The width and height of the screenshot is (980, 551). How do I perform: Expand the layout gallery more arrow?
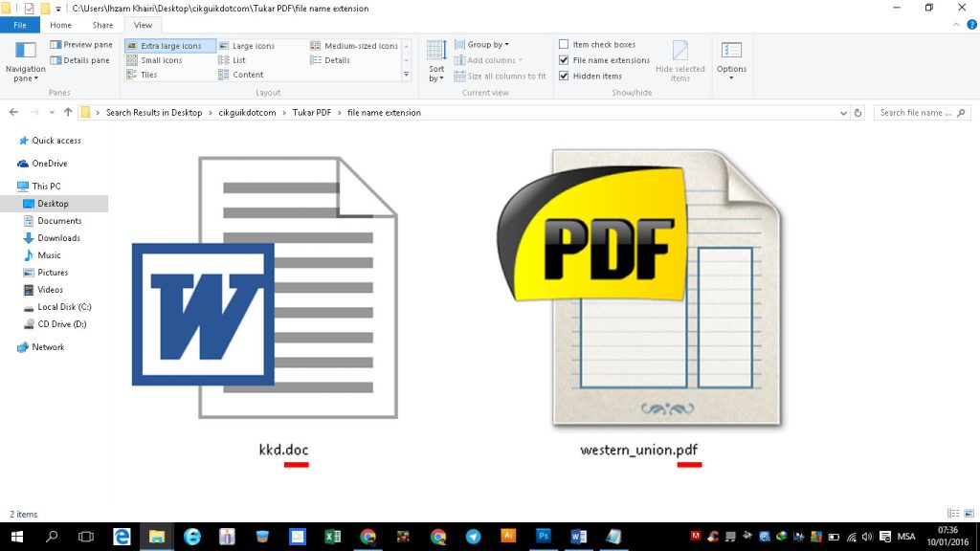tap(406, 75)
